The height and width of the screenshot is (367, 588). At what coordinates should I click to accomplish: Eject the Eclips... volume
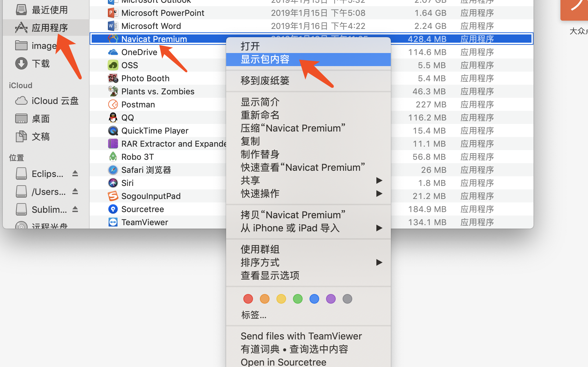click(75, 174)
